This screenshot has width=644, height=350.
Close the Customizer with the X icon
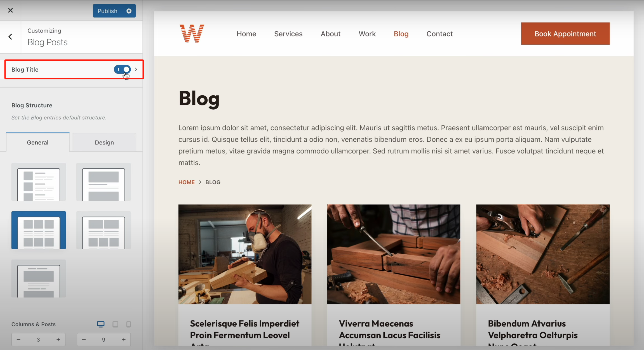tap(10, 10)
